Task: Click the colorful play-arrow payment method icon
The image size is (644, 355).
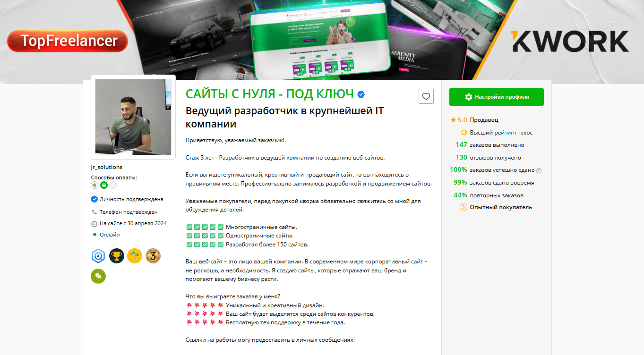Action: click(94, 185)
